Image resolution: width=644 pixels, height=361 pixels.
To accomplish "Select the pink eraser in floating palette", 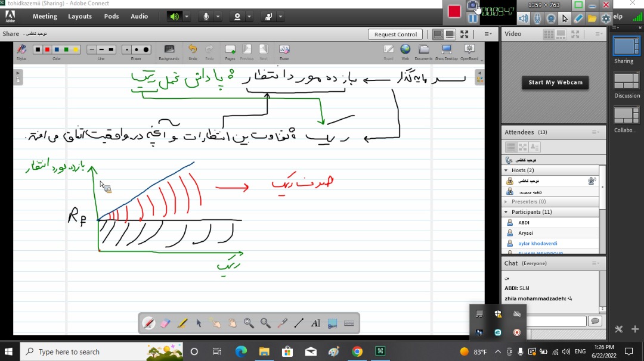I will (x=165, y=323).
